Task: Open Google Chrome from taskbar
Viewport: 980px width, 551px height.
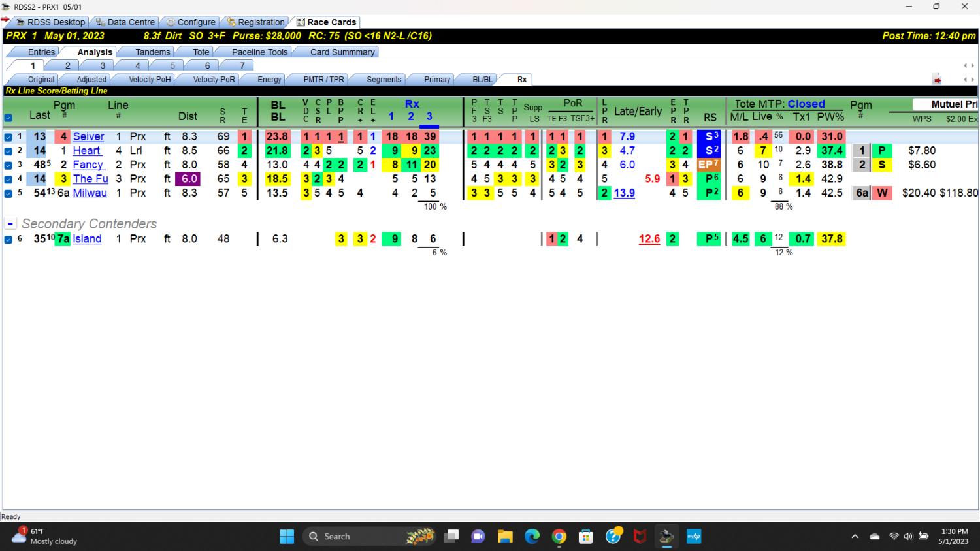Action: pyautogui.click(x=559, y=537)
